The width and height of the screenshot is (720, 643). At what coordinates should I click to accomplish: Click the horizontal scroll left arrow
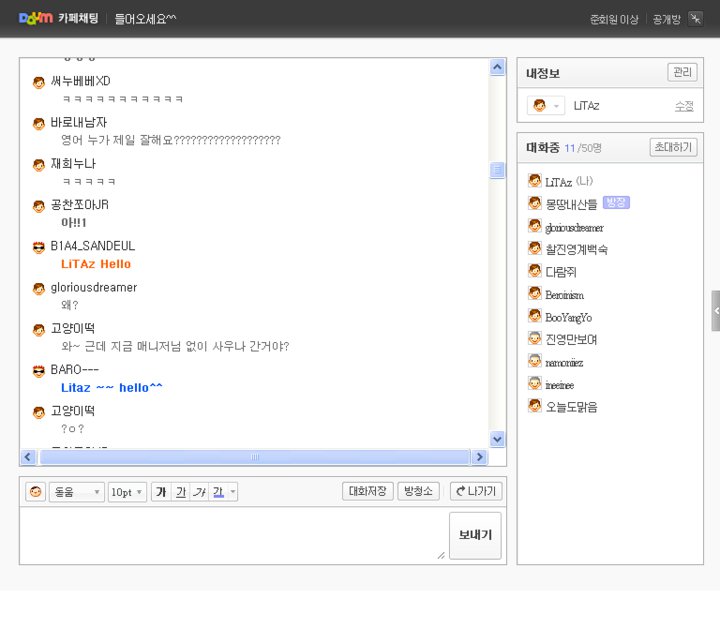(x=28, y=457)
